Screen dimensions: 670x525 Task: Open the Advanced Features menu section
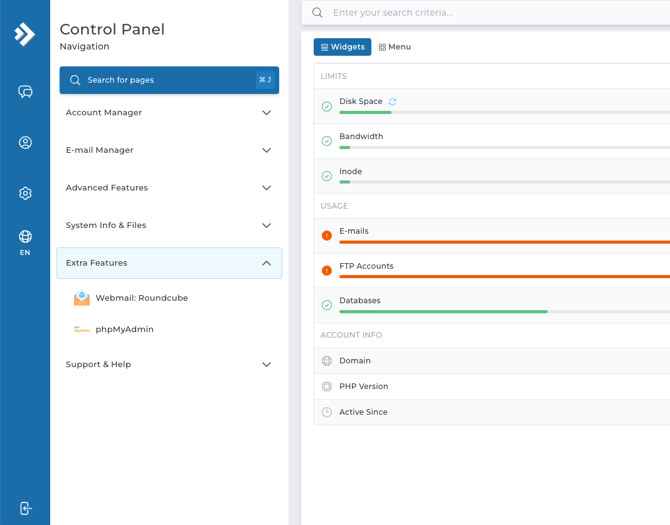tap(169, 188)
